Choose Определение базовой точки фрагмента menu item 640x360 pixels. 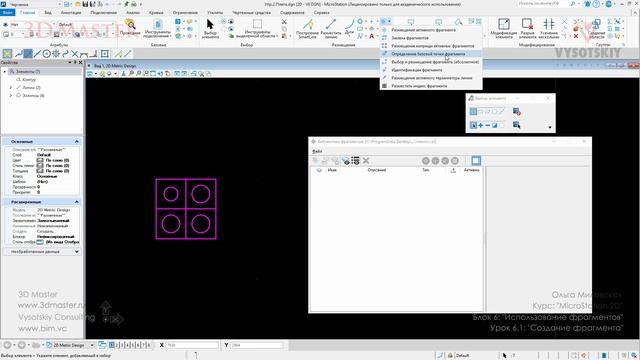tap(431, 54)
